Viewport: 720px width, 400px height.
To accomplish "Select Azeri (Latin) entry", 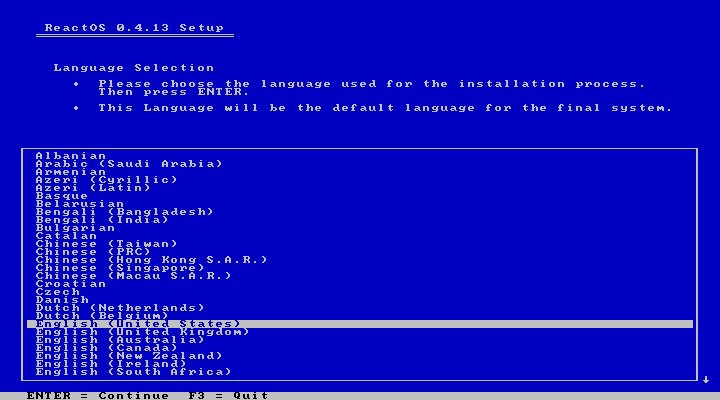I will 93,188.
